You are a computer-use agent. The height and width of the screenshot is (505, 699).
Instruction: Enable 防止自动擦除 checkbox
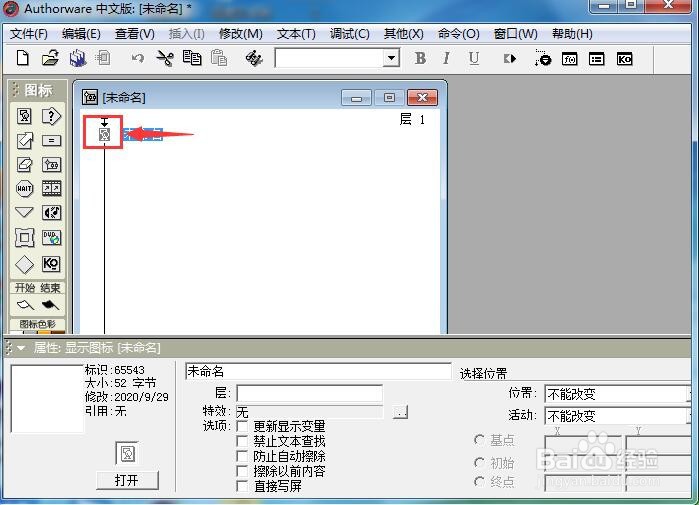(x=242, y=456)
